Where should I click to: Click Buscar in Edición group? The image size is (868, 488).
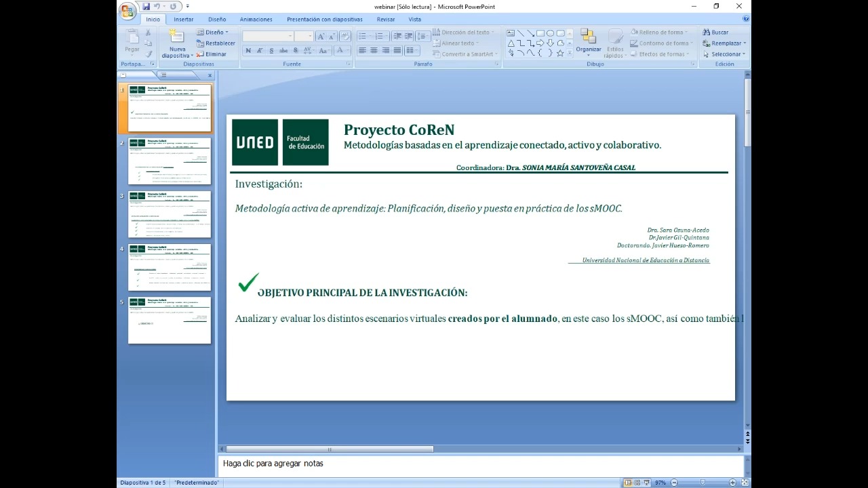coord(715,32)
